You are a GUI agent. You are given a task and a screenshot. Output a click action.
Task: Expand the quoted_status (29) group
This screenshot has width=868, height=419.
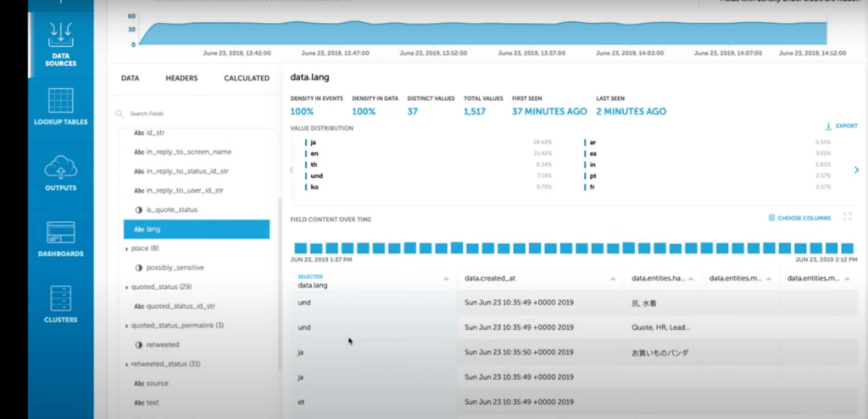point(127,287)
